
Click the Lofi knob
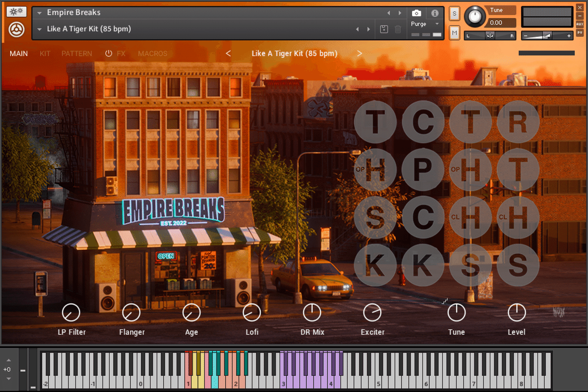click(x=252, y=313)
